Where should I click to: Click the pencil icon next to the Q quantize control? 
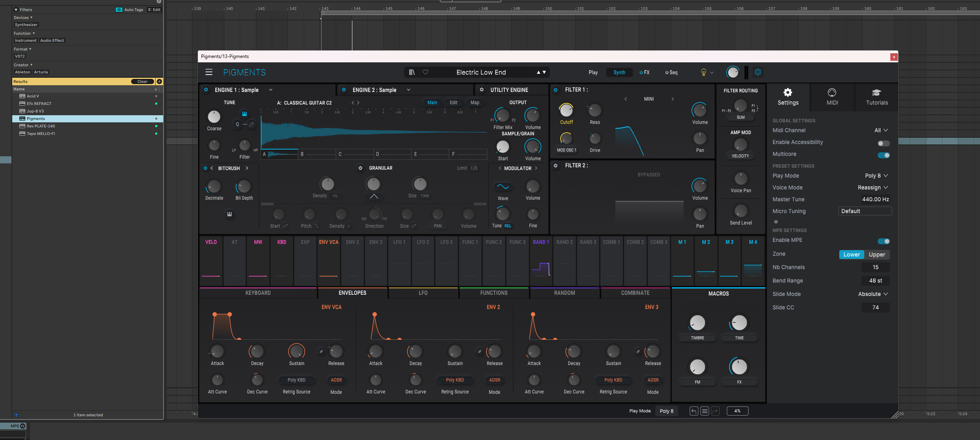click(x=251, y=124)
